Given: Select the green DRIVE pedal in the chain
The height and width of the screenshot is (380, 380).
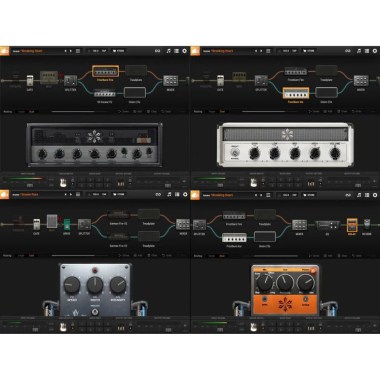Looking at the screenshot, I should [67, 225].
